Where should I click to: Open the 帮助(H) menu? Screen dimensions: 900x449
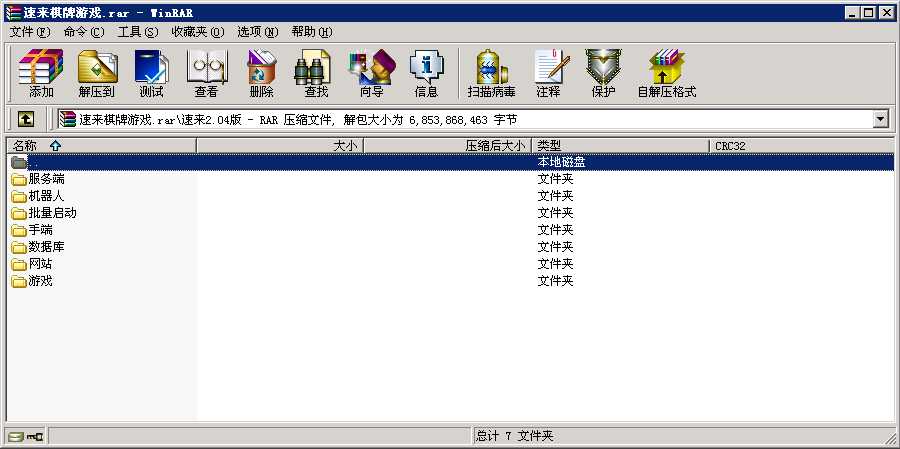tap(312, 32)
